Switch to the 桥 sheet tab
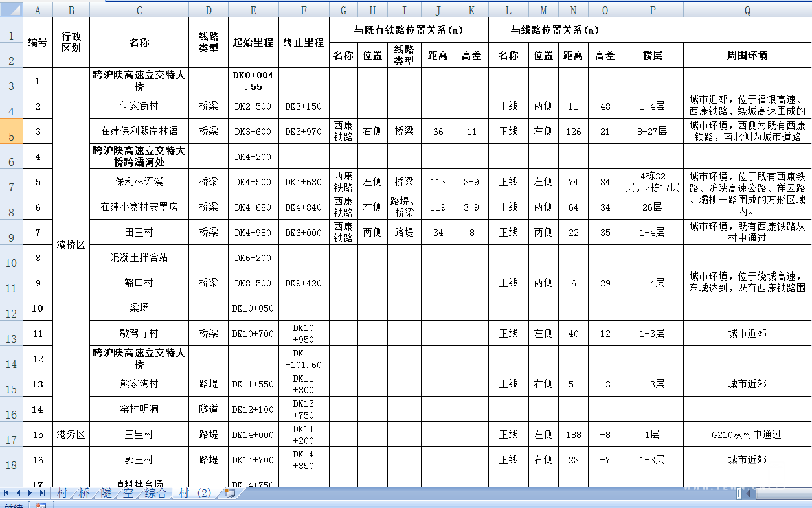The height and width of the screenshot is (508, 812). [x=85, y=494]
